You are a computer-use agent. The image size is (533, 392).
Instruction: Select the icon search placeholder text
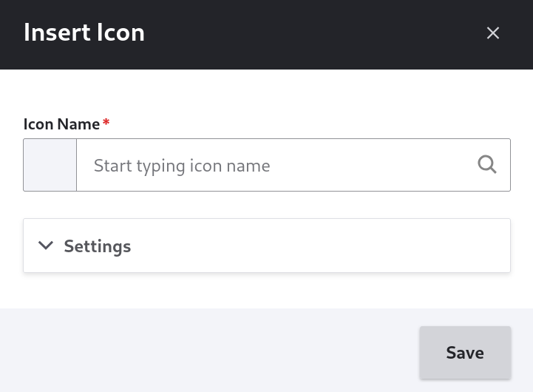pyautogui.click(x=182, y=166)
